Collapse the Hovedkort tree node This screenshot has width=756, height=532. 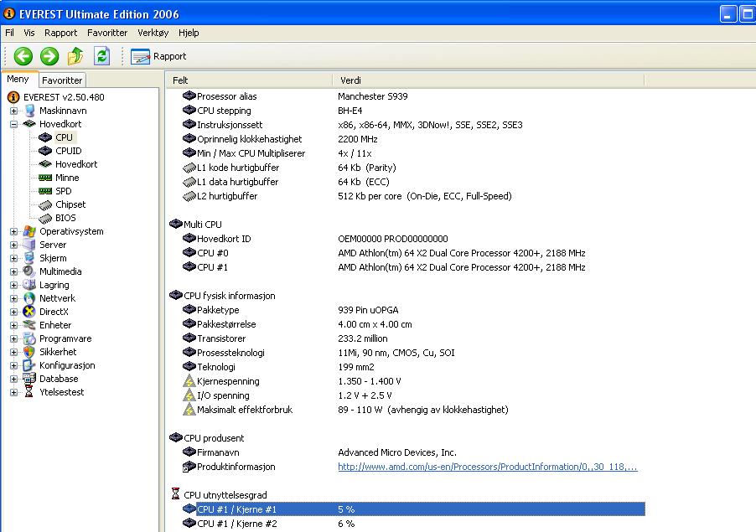(x=13, y=124)
